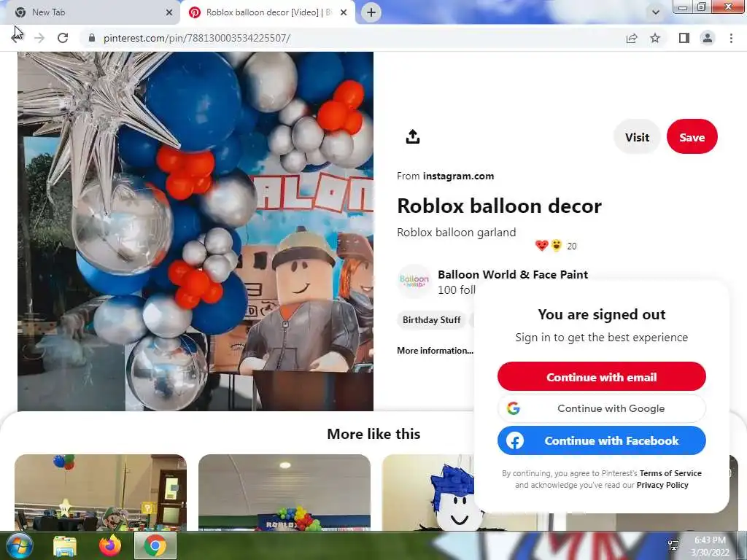Click the network tray icon
Screen dimensions: 747x560
point(673,545)
